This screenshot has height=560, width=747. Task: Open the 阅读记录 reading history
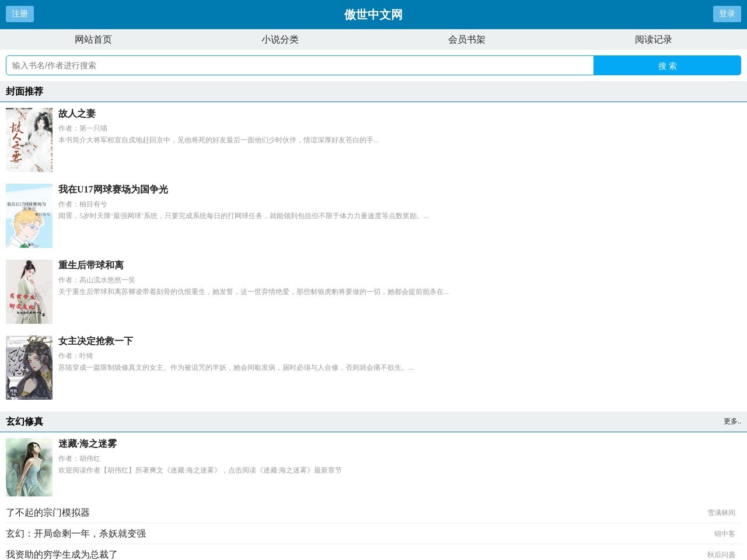[x=653, y=39]
